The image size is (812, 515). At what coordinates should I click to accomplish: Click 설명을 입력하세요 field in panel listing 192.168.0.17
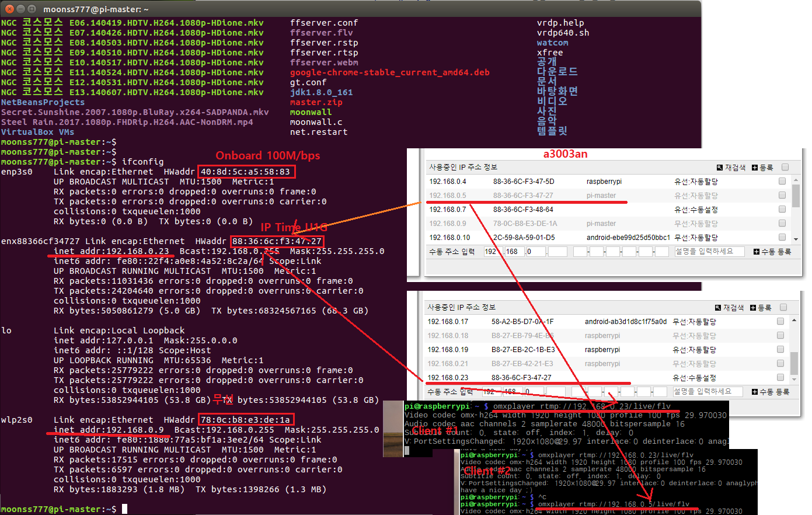point(708,391)
